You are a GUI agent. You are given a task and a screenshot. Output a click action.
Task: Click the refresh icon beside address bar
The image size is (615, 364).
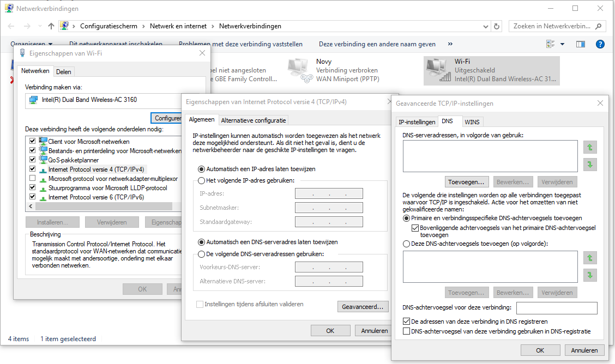pos(497,26)
